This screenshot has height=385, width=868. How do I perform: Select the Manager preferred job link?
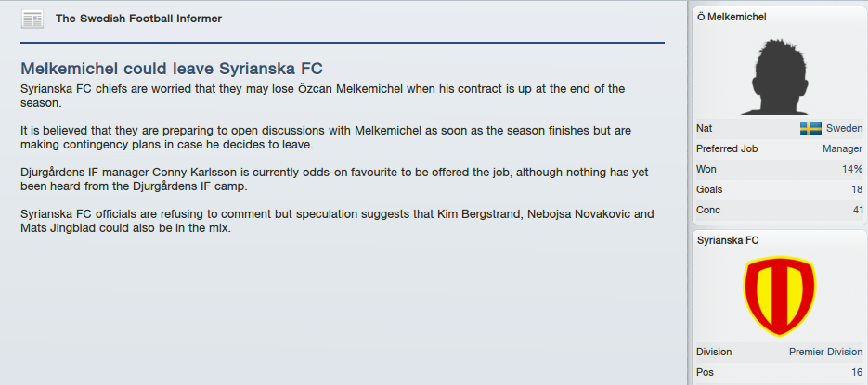point(842,148)
